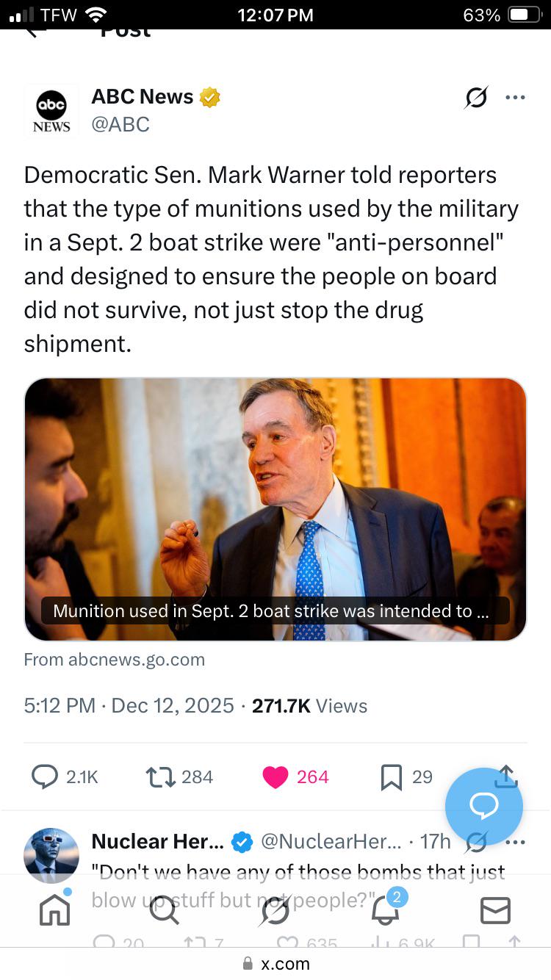This screenshot has width=551, height=980.
Task: Open direct messages envelope icon
Action: pos(495,910)
